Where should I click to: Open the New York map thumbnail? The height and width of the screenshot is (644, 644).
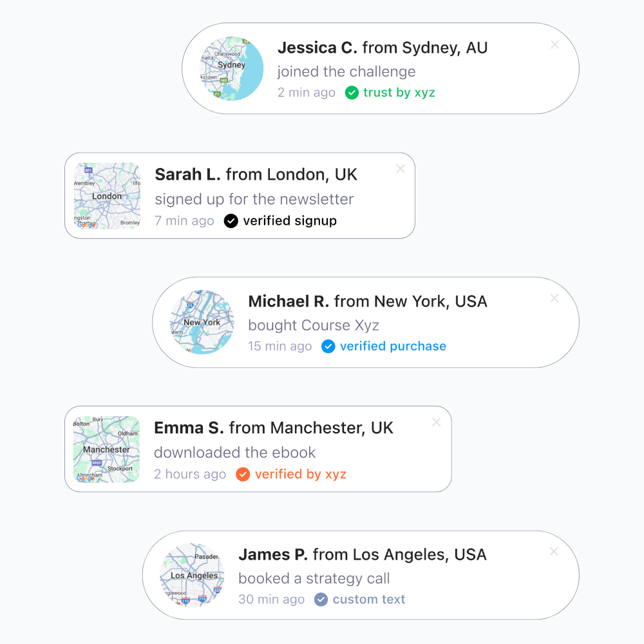point(202,322)
